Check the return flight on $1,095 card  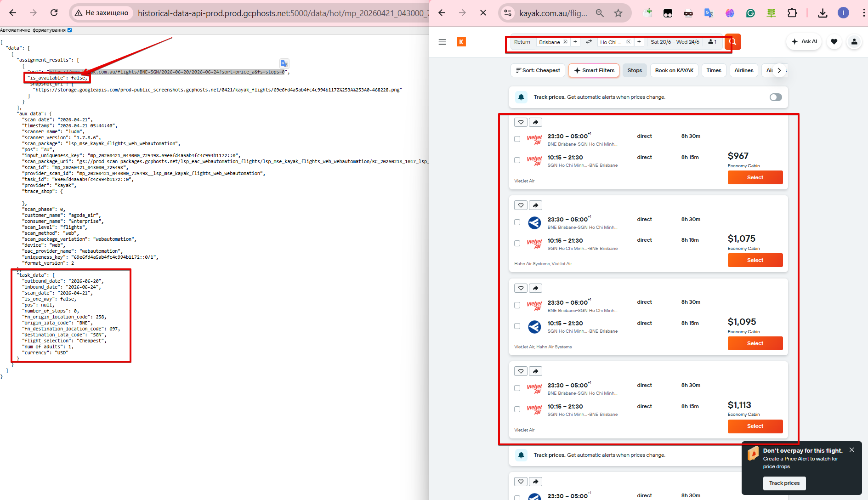pos(517,326)
